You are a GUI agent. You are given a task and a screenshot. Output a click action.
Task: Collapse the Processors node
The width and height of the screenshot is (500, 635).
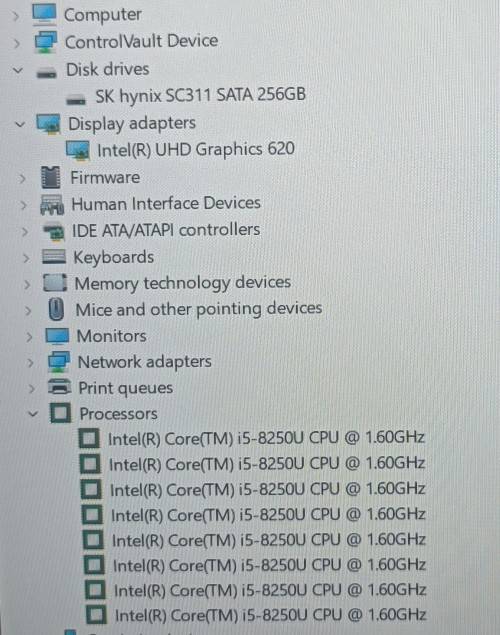tap(33, 414)
